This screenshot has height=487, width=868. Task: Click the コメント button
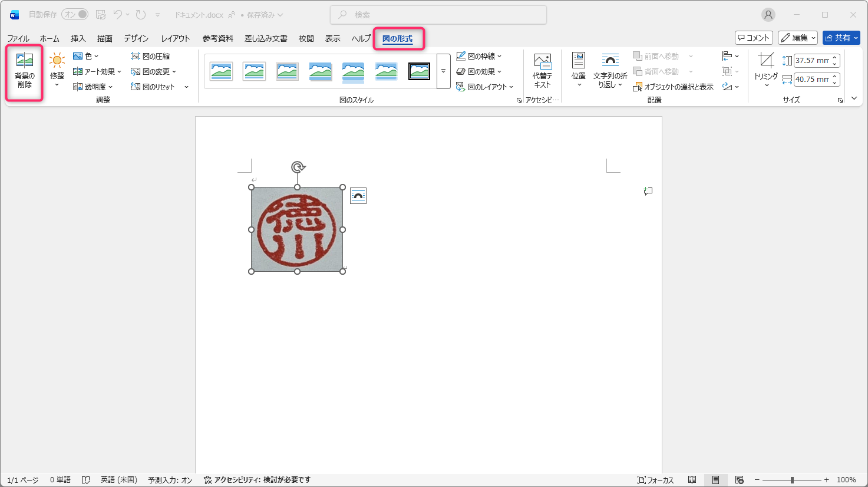tap(754, 38)
